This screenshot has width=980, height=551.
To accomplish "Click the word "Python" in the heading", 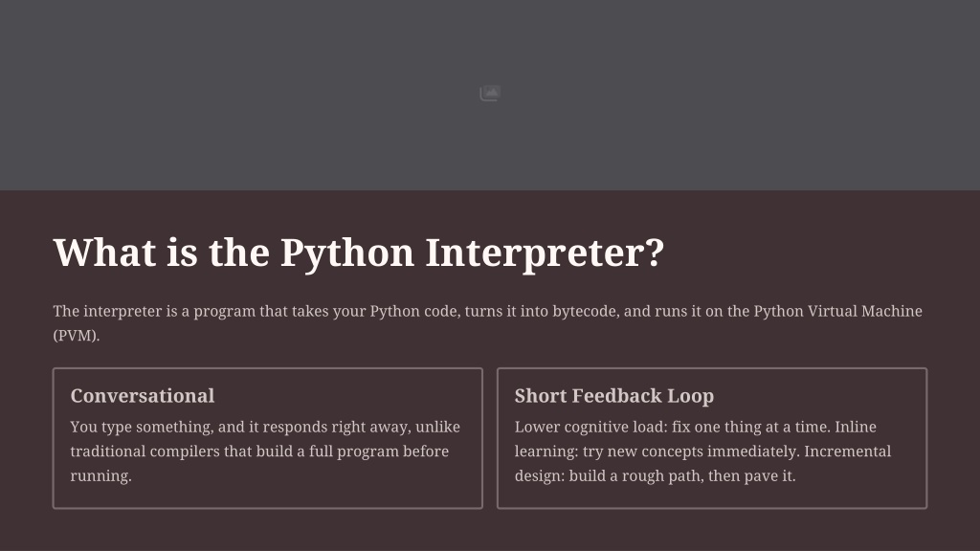I will 347,253.
